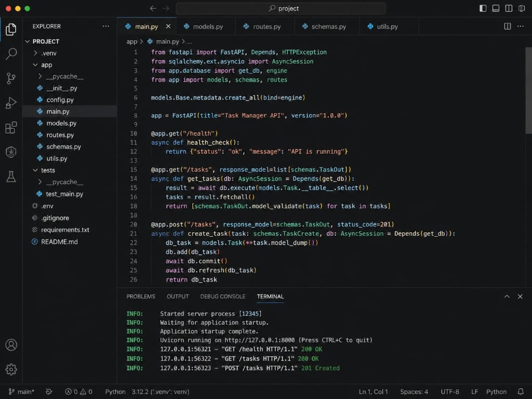This screenshot has height=399, width=532.
Task: Open the OUTPUT panel tab
Action: click(x=178, y=296)
